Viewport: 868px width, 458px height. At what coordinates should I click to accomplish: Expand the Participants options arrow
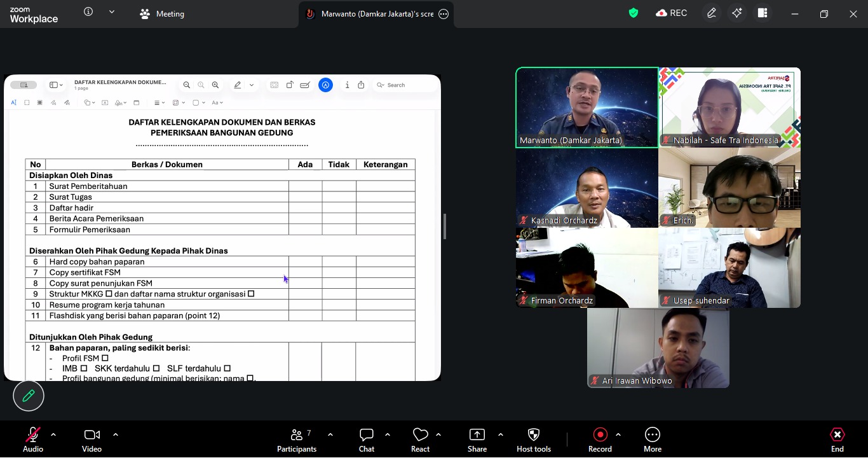point(330,434)
